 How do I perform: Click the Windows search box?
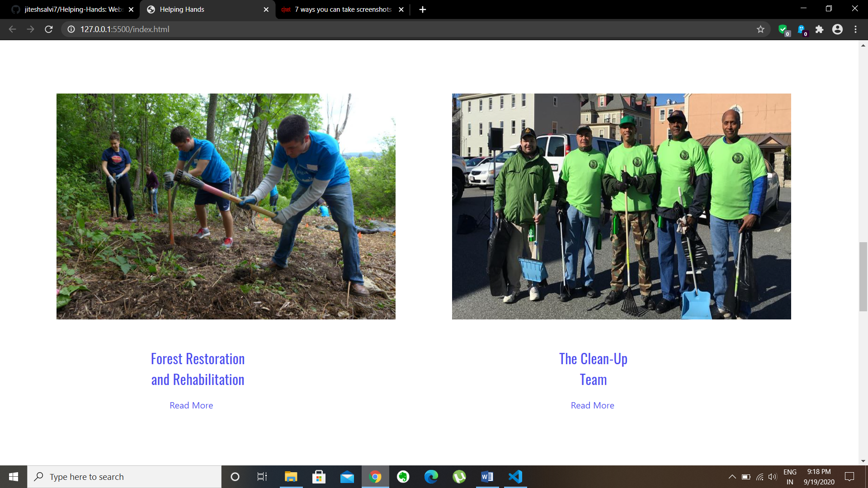pyautogui.click(x=124, y=477)
